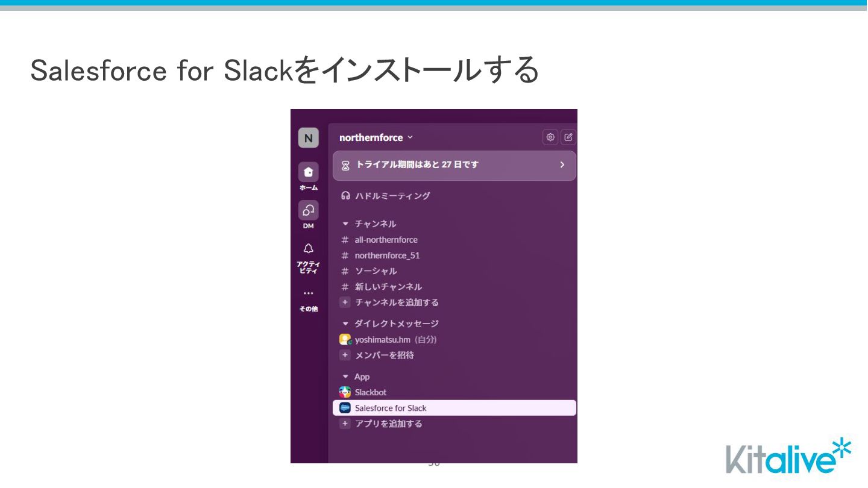Collapse the ダイレクトメッセージ section triangle
Image resolution: width=868 pixels, height=488 pixels.
[345, 324]
